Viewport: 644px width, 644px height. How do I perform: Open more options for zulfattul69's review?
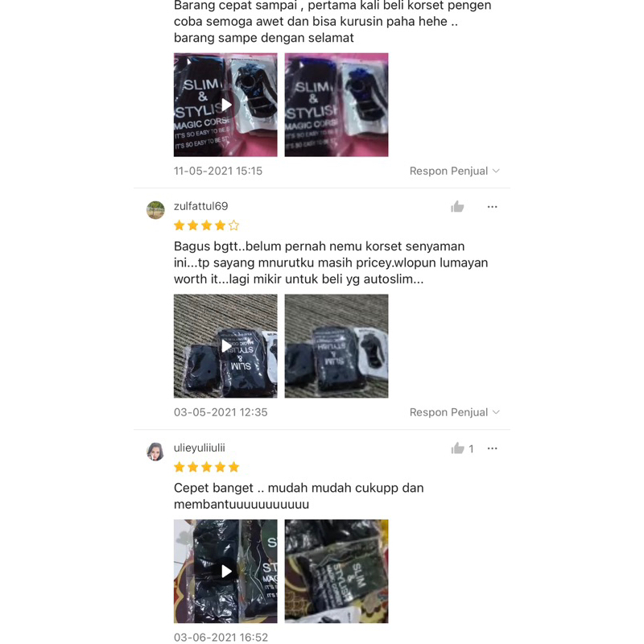point(492,207)
